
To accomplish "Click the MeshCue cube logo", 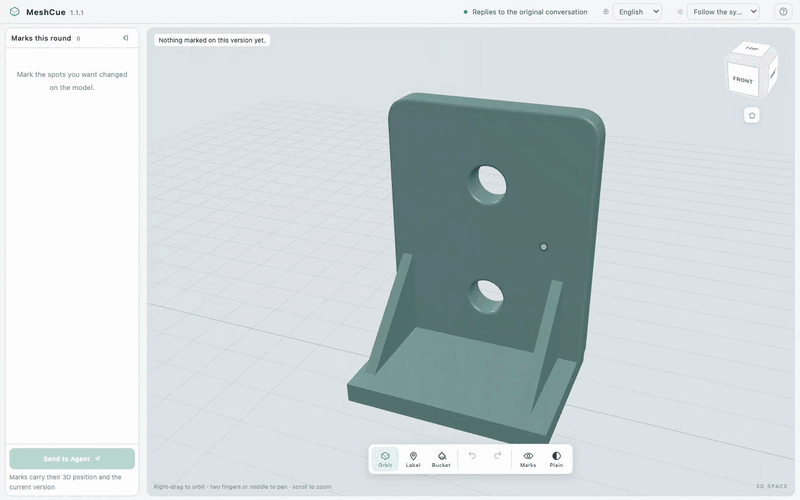I will (x=14, y=12).
